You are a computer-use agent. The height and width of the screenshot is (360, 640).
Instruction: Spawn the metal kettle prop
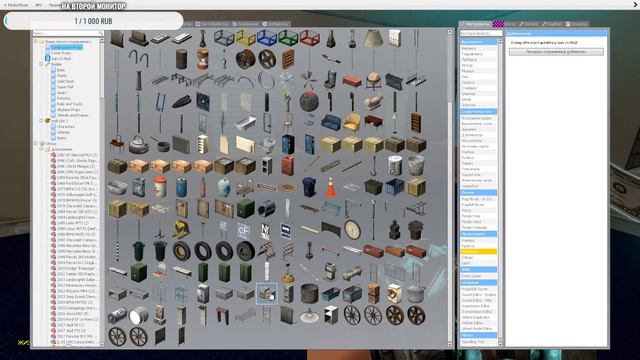(x=139, y=145)
